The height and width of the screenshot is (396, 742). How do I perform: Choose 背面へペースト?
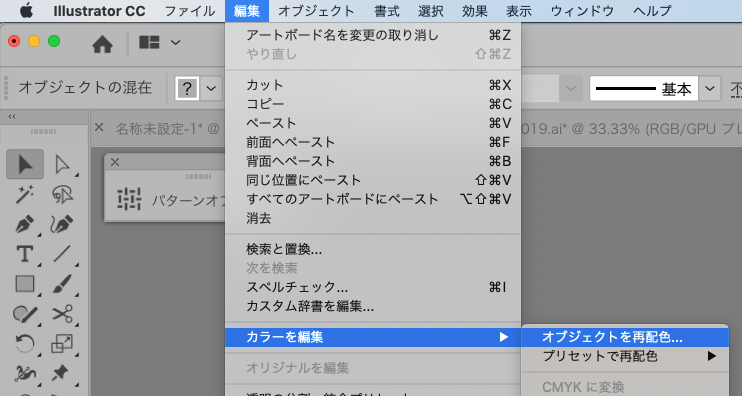(373, 161)
